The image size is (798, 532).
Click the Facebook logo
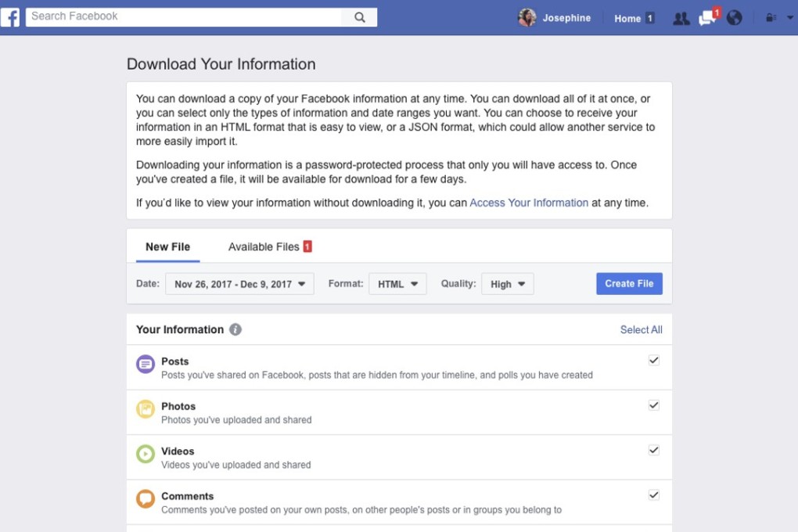coord(10,16)
